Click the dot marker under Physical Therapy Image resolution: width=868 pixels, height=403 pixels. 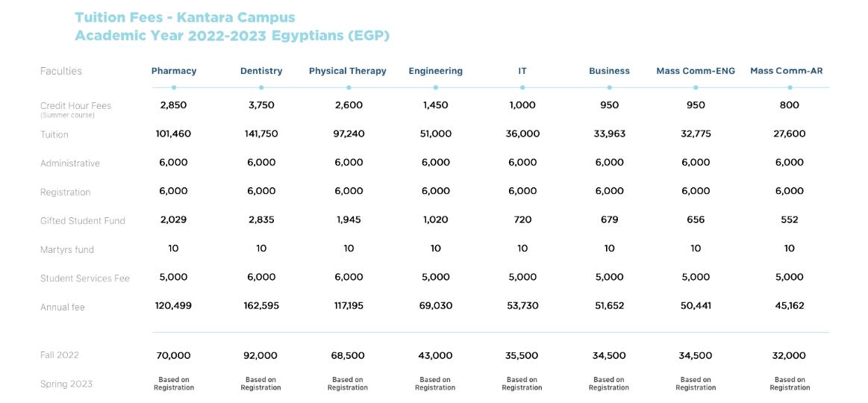pos(349,87)
